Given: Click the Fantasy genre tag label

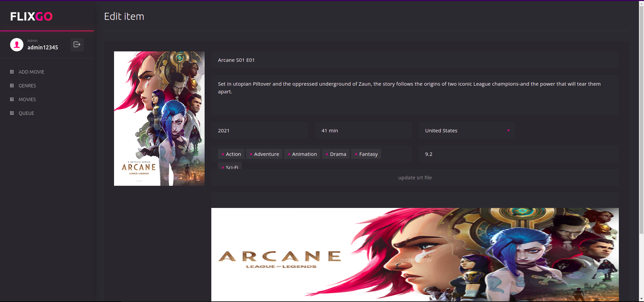Looking at the screenshot, I should click(368, 154).
